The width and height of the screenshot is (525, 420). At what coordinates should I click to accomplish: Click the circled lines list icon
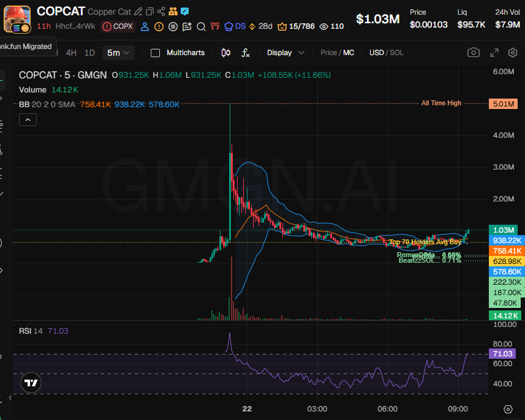point(173,26)
